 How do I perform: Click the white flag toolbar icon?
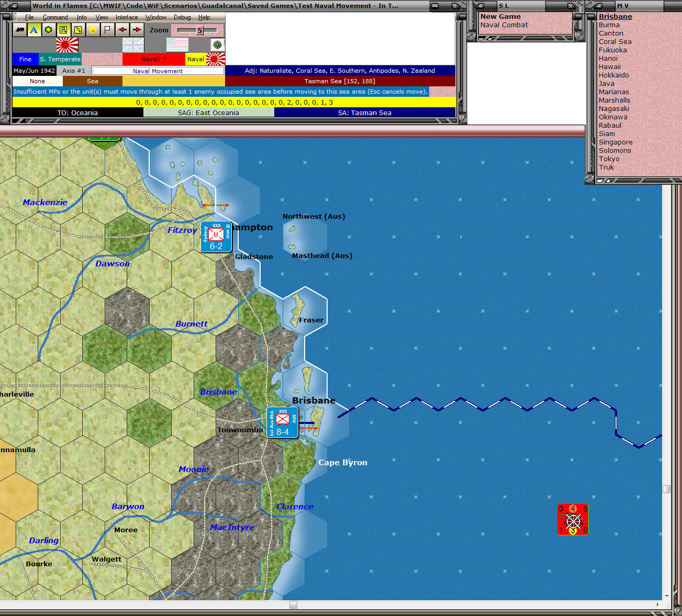pos(107,30)
